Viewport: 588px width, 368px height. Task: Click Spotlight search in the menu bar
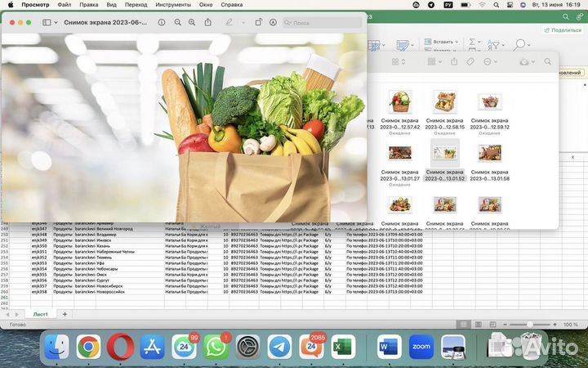[497, 5]
